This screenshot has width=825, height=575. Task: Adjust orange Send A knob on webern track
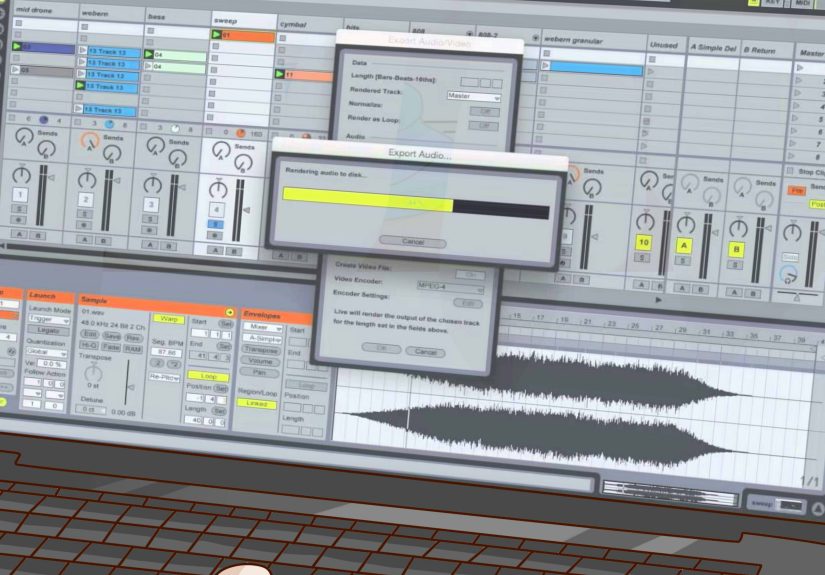(x=90, y=140)
